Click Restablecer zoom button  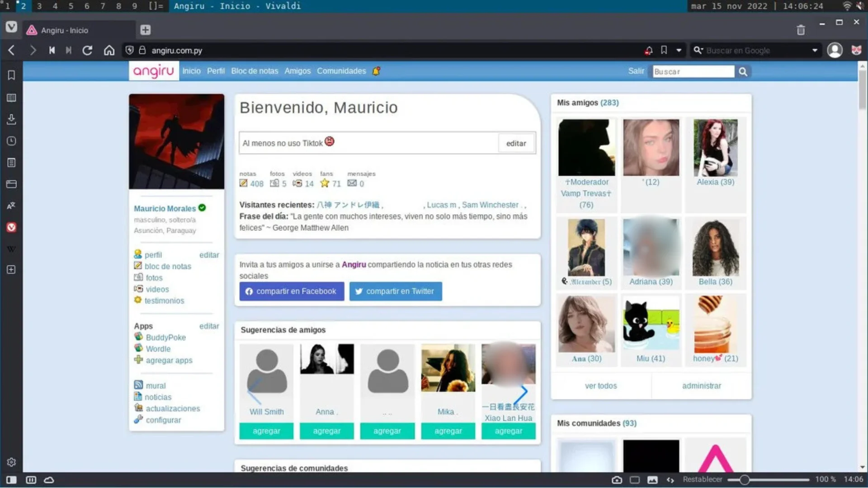coord(702,479)
